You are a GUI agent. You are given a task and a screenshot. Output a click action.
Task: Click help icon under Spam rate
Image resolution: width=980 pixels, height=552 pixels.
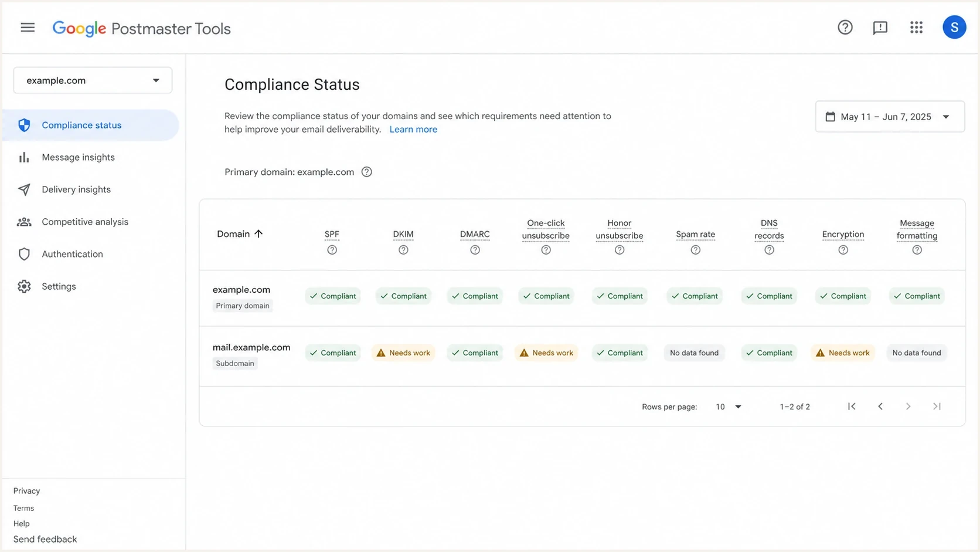tap(695, 250)
